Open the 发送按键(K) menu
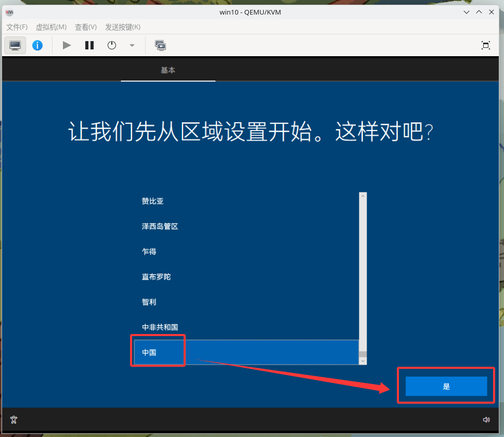The image size is (504, 437). click(123, 27)
